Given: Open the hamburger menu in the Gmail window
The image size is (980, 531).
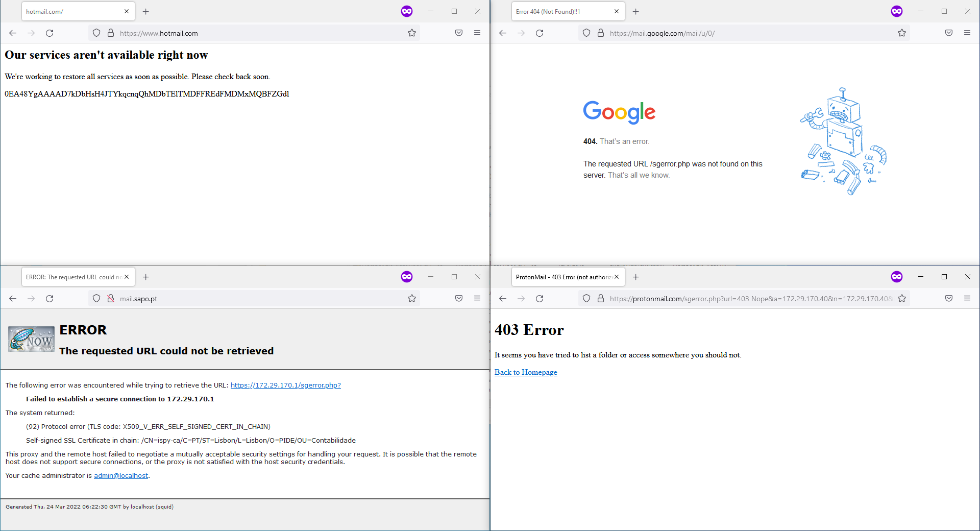Looking at the screenshot, I should point(968,33).
